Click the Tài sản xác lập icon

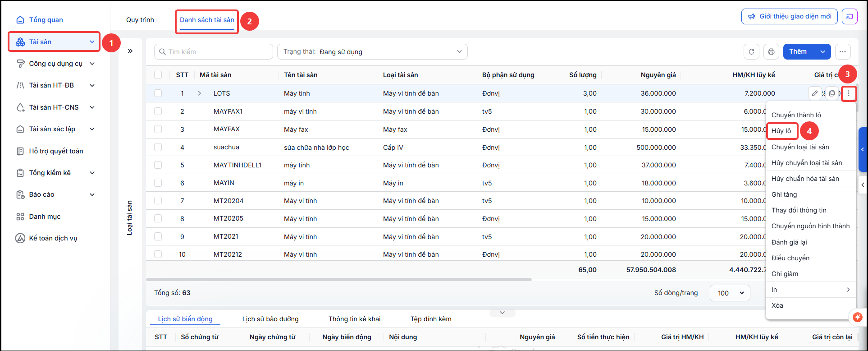click(x=20, y=129)
